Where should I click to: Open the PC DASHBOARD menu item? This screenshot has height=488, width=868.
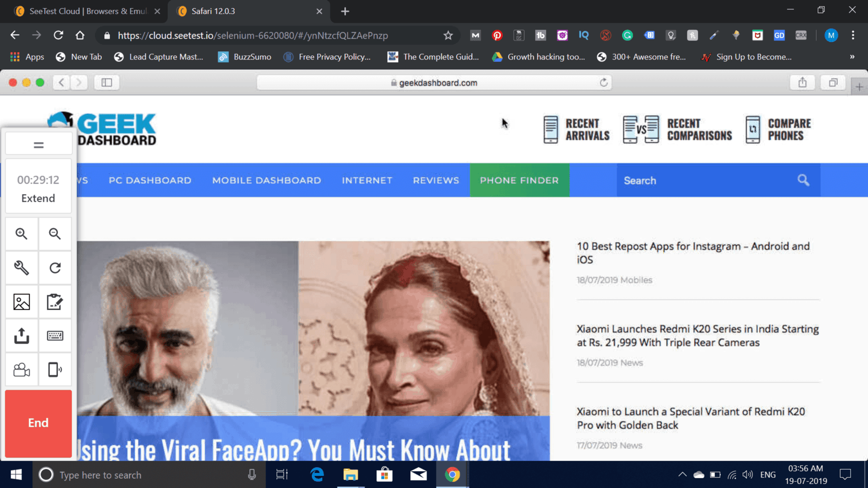150,180
